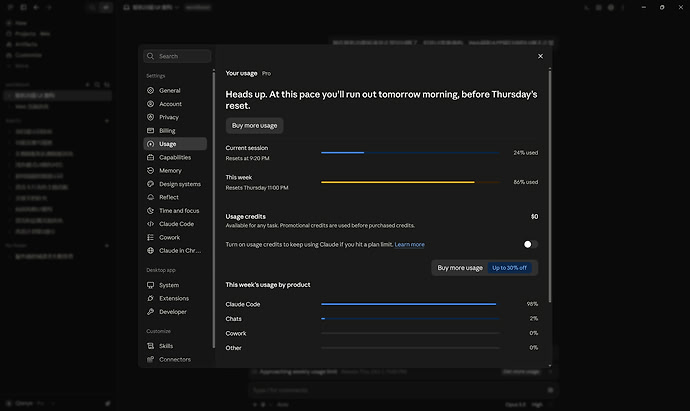The height and width of the screenshot is (411, 690).
Task: Click the scroll-down arrow at panel bottom
Action: click(x=550, y=365)
